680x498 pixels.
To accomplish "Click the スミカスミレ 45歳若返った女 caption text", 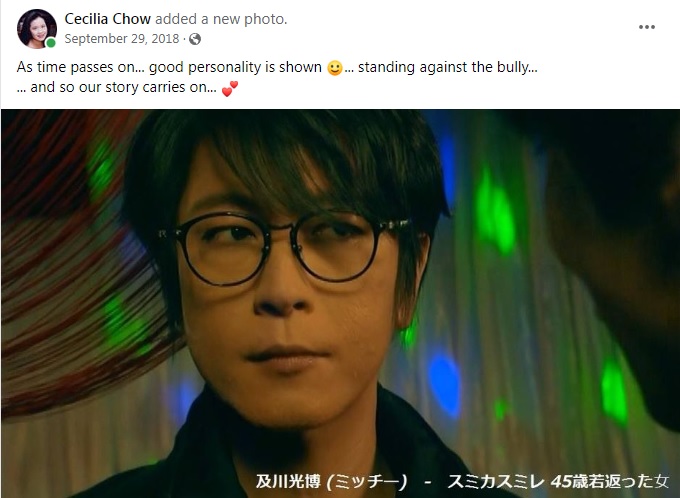I will point(559,481).
